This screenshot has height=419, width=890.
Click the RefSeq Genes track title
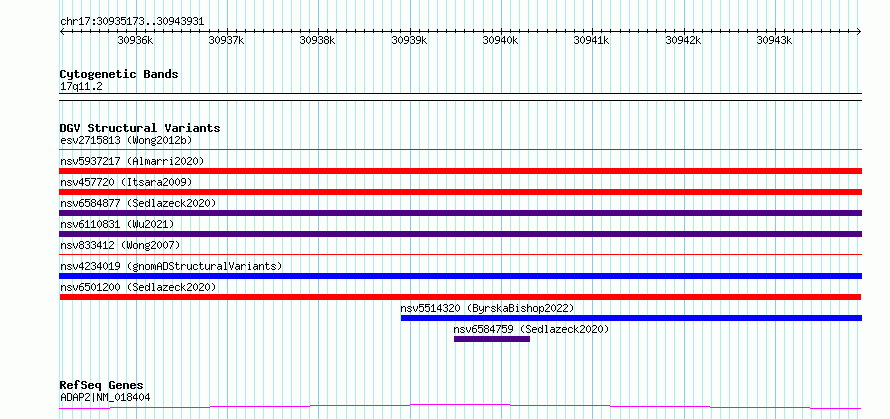(102, 386)
